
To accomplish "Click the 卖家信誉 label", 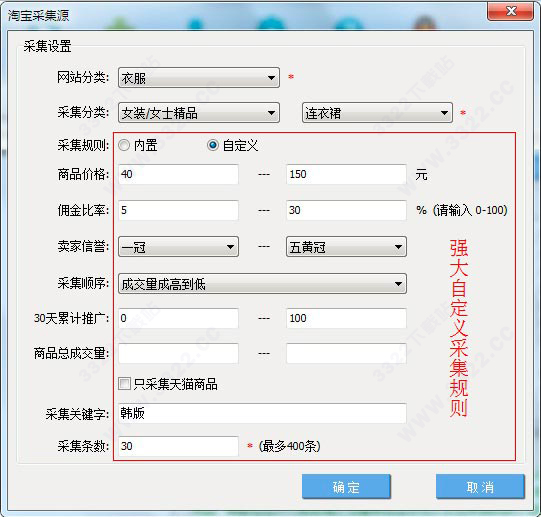I will tap(83, 246).
